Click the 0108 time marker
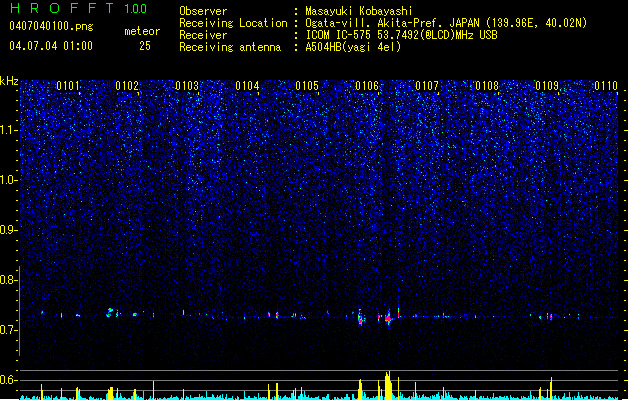629x400 pixels. 487,85
